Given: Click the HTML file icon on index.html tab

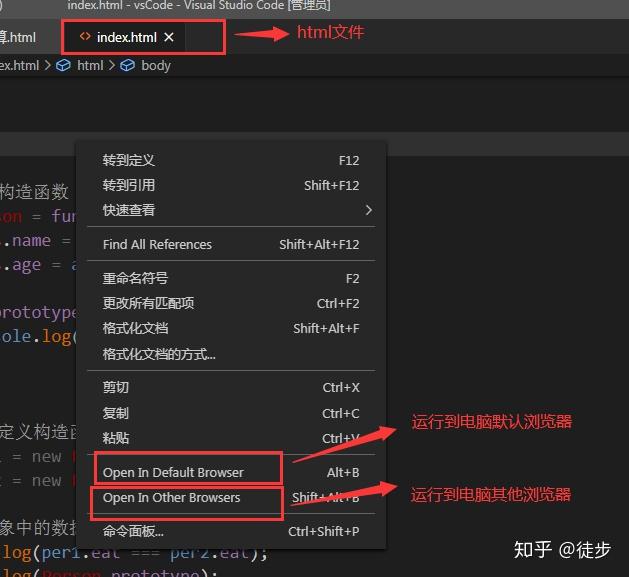Looking at the screenshot, I should (85, 37).
